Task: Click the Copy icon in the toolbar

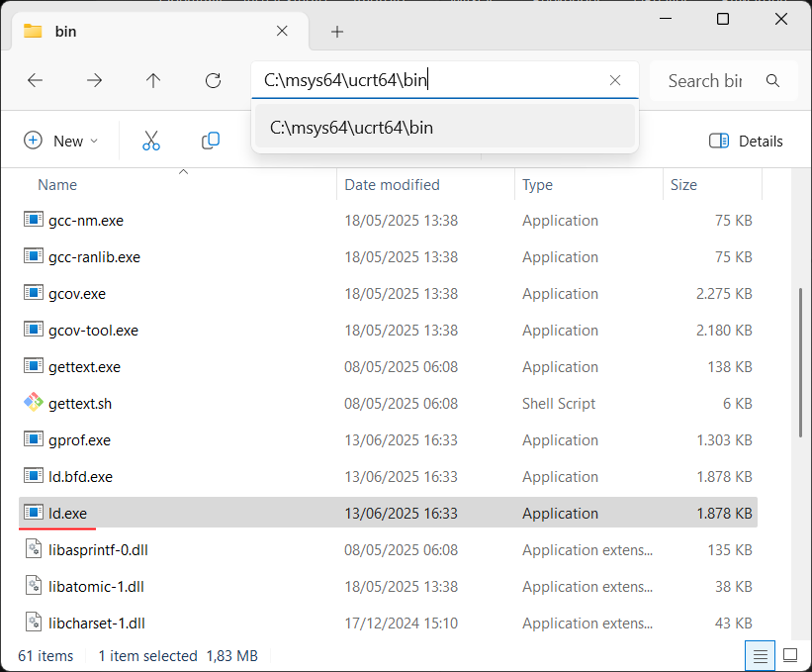Action: click(210, 141)
